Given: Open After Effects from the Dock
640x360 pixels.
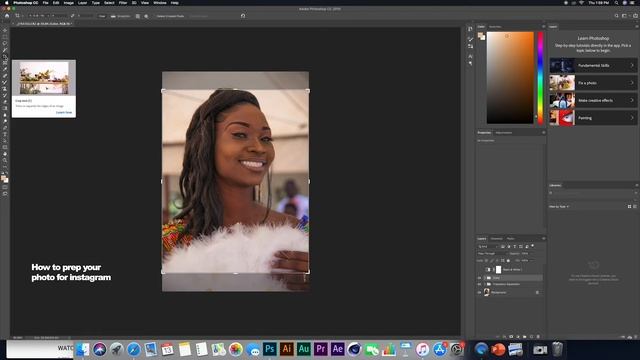Looking at the screenshot, I should pyautogui.click(x=338, y=349).
